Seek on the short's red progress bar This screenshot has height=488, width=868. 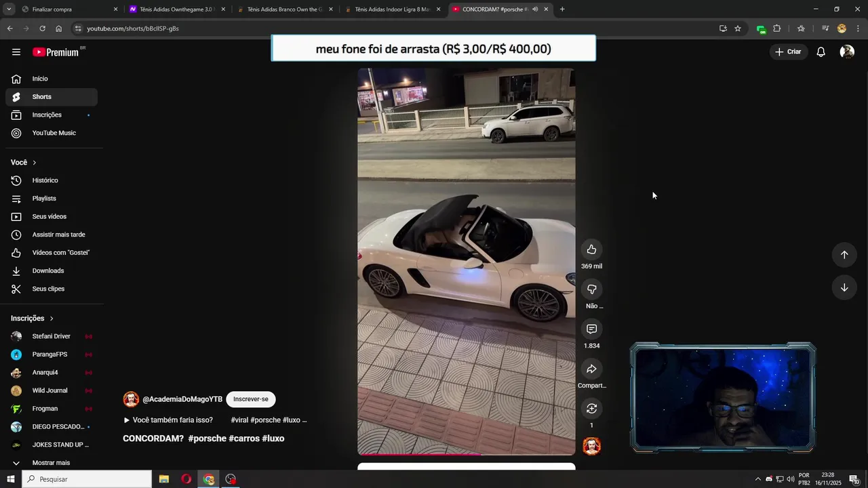[467, 454]
